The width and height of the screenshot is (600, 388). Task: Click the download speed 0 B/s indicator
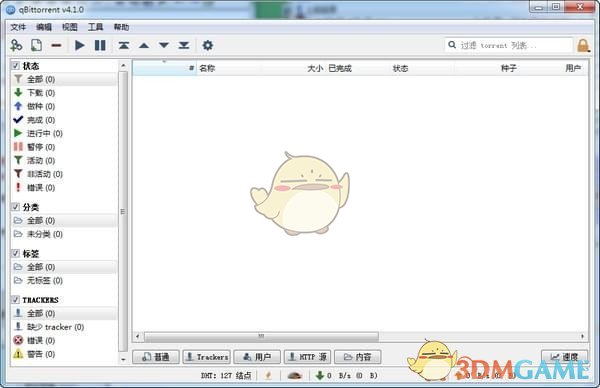(347, 376)
